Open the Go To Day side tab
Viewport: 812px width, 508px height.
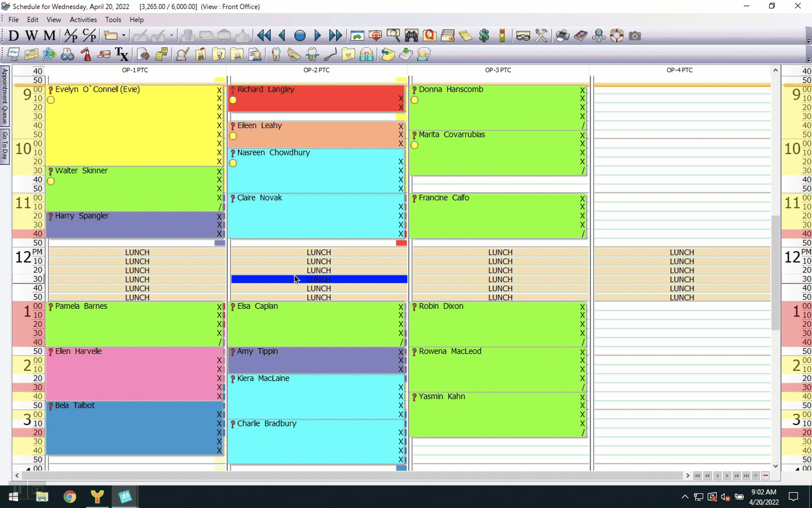(x=5, y=146)
